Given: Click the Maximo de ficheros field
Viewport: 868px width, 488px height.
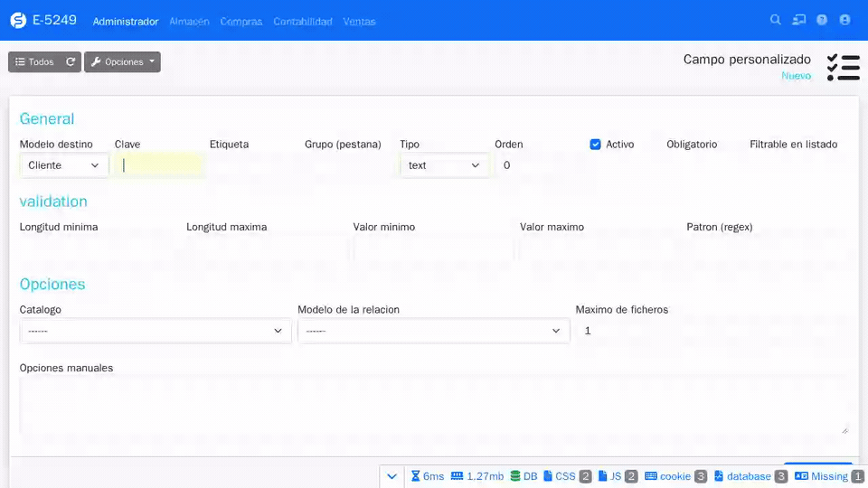Looking at the screenshot, I should coord(712,331).
